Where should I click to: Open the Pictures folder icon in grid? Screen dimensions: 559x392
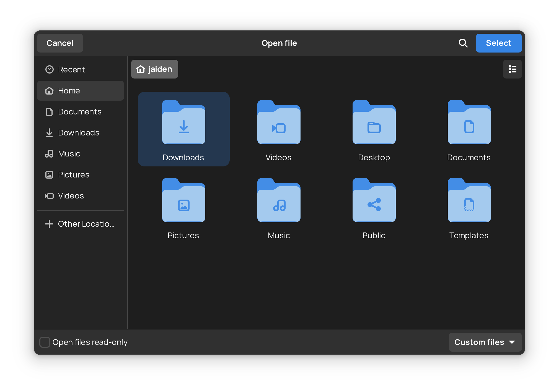pyautogui.click(x=183, y=200)
